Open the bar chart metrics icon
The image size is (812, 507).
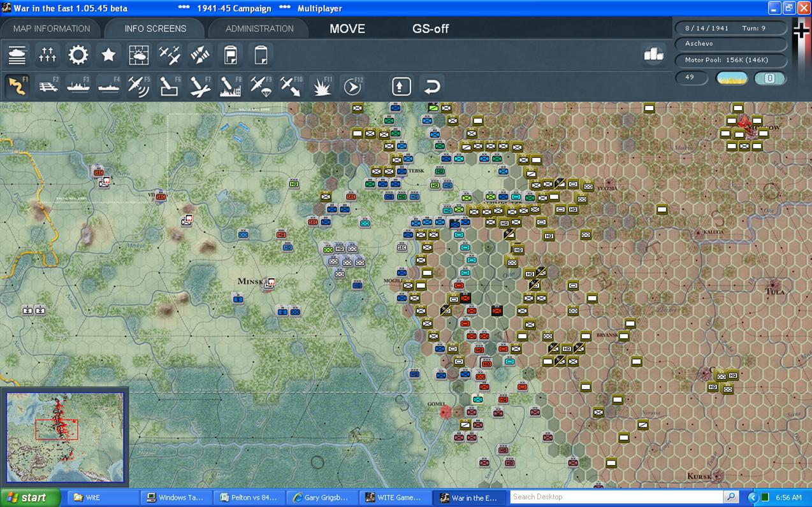pos(654,55)
